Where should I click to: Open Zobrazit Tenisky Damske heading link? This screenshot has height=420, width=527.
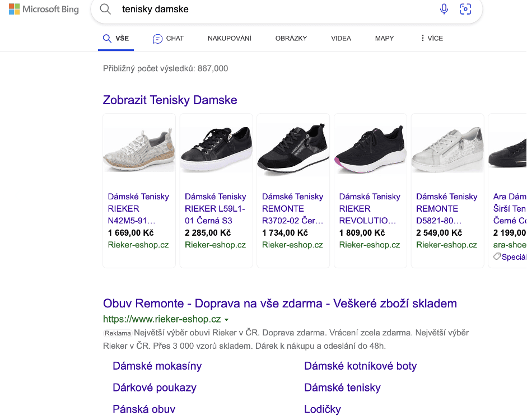tap(170, 100)
